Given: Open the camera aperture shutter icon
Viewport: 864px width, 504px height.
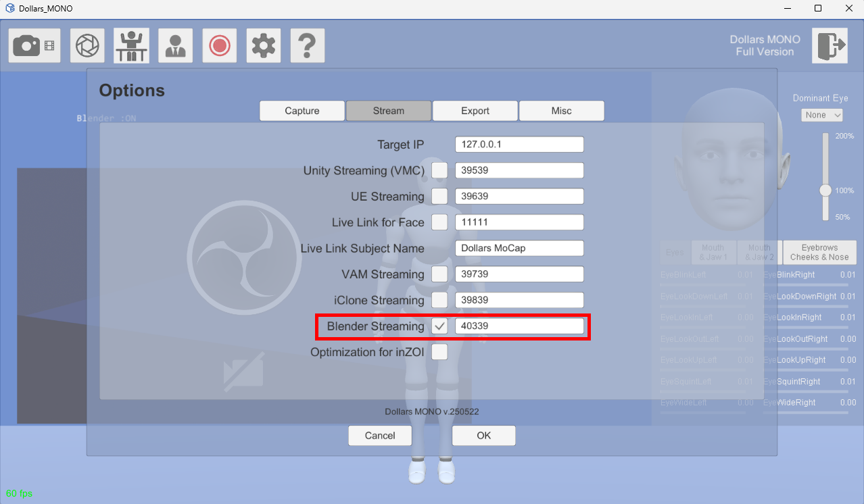Looking at the screenshot, I should pos(87,46).
